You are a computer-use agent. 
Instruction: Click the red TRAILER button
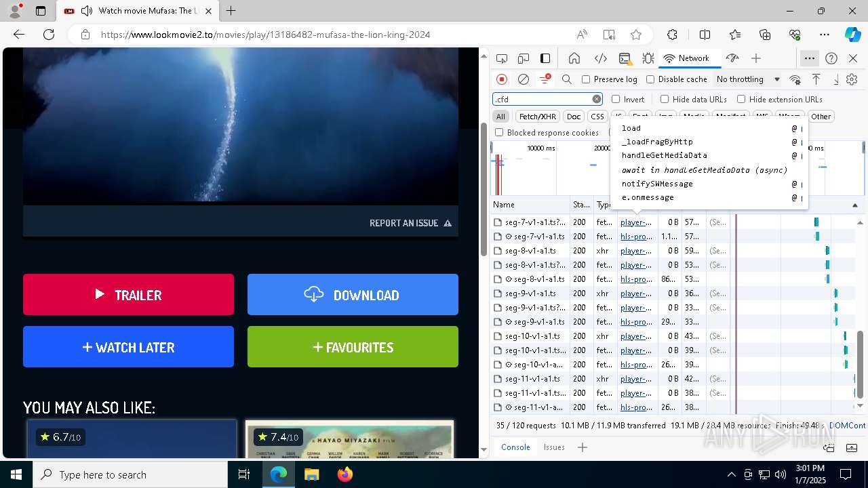(x=128, y=294)
